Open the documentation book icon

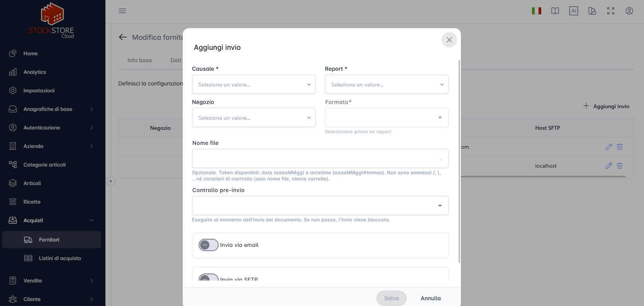coord(555,11)
